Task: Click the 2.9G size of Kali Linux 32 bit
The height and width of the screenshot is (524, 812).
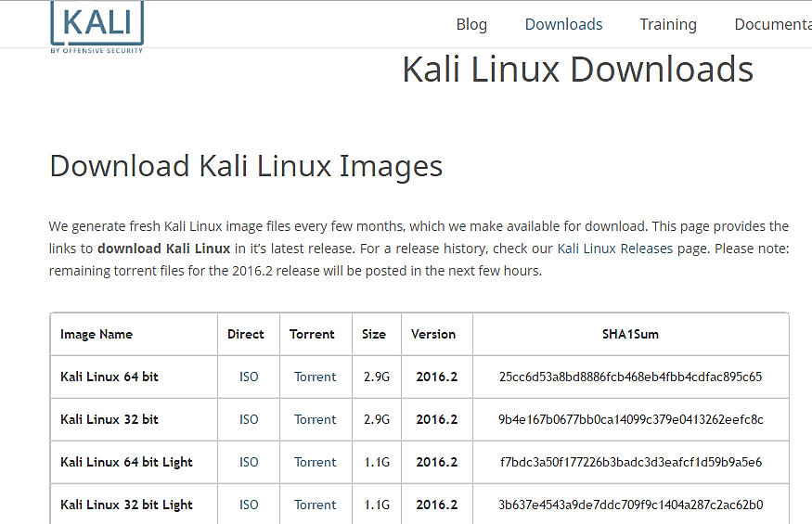Action: coord(377,419)
